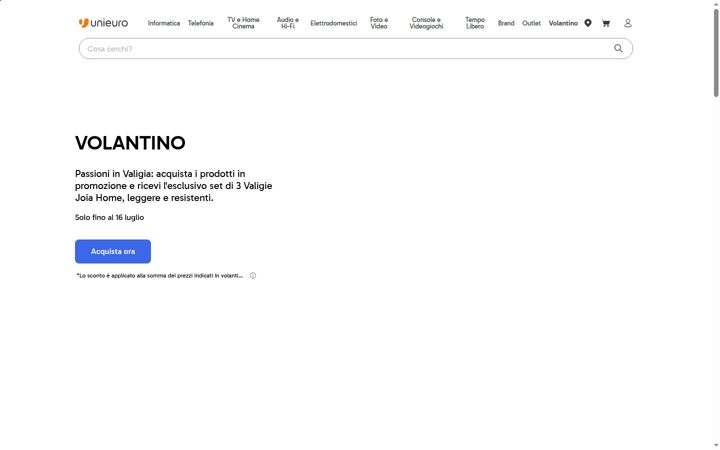Expand the Audio e Hi-Fi category
Viewport: 720px width, 450px height.
pyautogui.click(x=288, y=23)
